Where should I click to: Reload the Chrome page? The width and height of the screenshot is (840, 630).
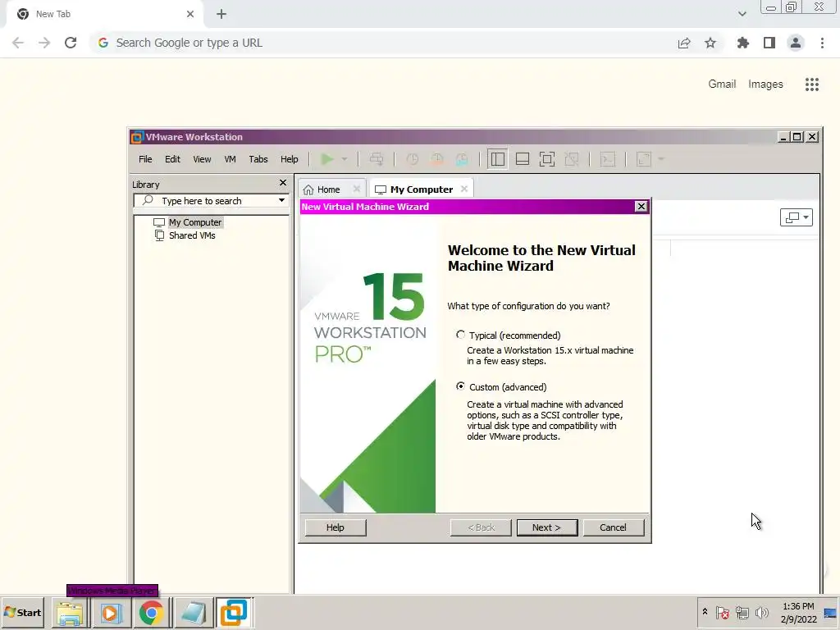point(71,43)
